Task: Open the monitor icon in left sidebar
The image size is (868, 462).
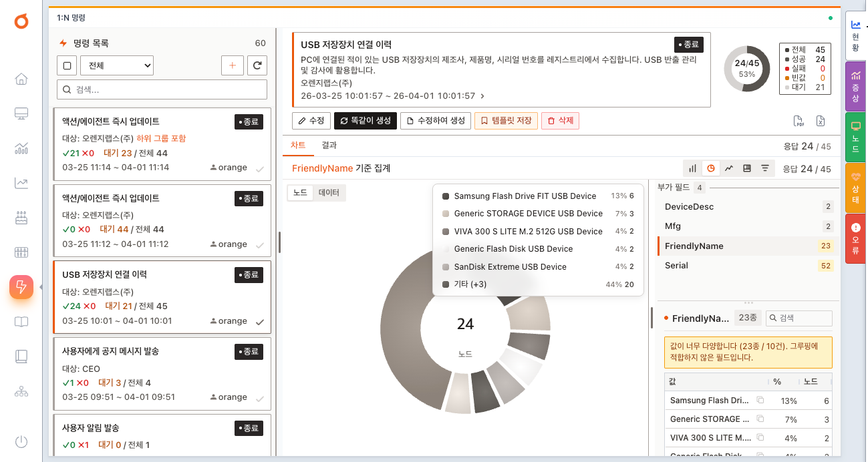Action: [21, 113]
